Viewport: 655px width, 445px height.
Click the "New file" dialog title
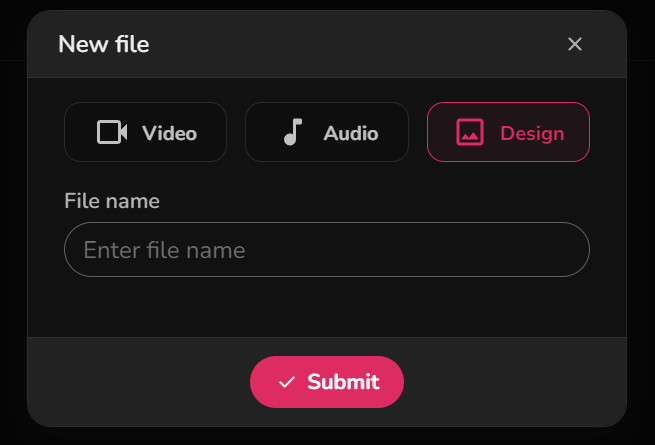104,44
